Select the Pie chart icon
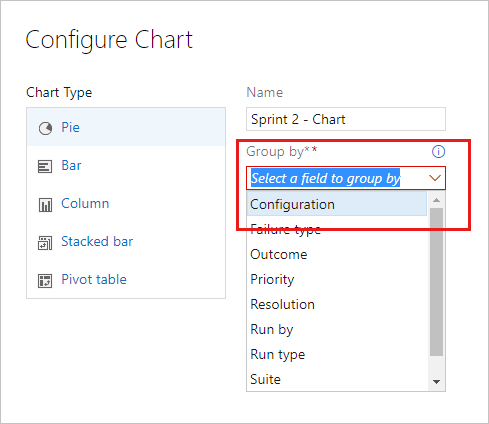489x424 pixels. point(45,128)
